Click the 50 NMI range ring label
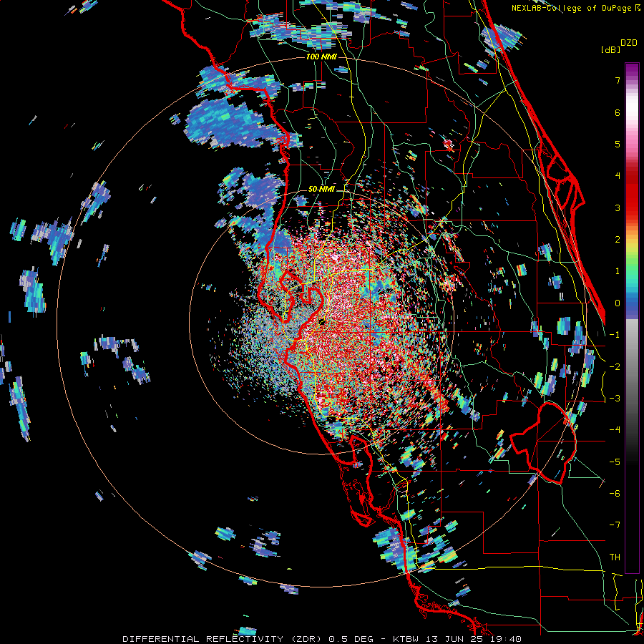 pos(321,189)
